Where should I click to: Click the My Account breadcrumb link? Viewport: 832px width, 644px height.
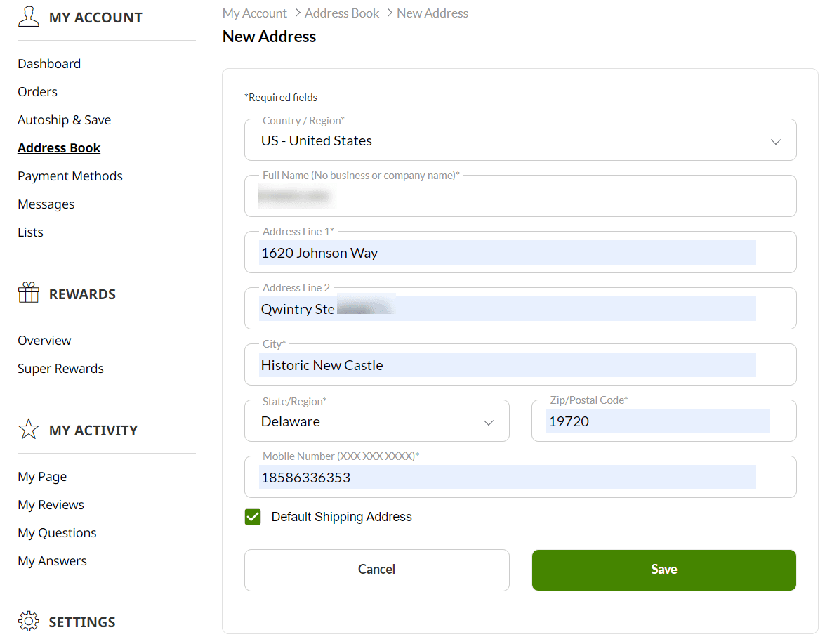click(254, 13)
